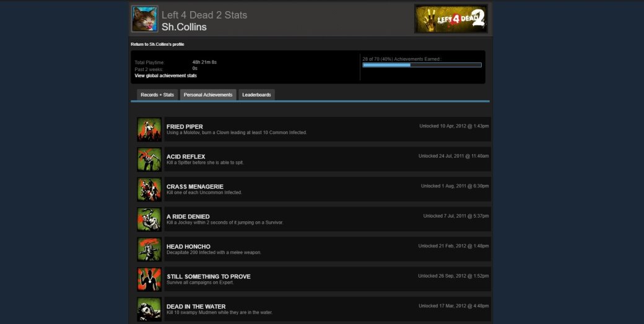Click Unlocked 7 Jul, 2011 date

(456, 216)
